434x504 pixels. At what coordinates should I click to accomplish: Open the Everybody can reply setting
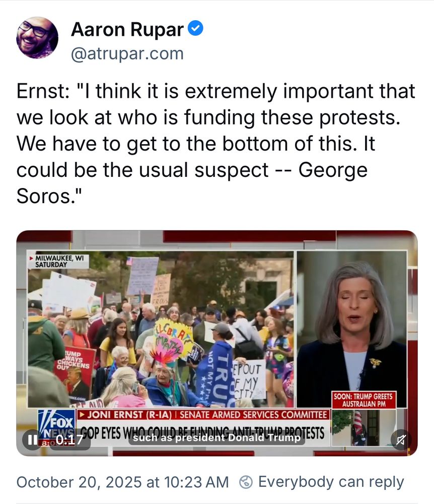point(322,482)
